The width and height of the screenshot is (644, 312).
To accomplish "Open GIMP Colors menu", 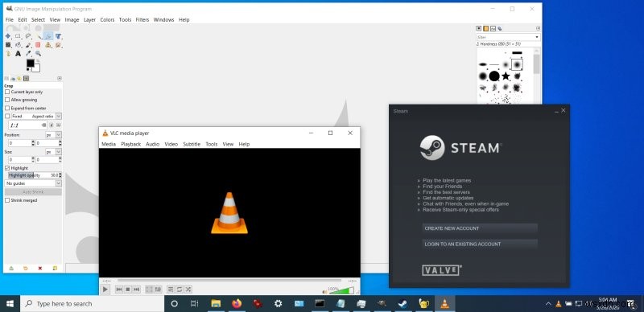I will point(107,20).
